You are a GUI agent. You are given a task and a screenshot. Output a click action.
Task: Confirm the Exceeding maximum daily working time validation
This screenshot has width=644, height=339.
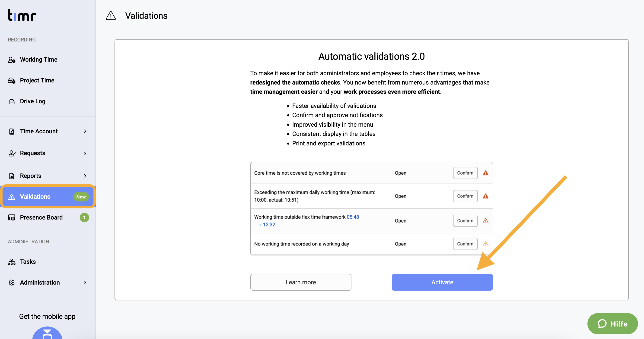(x=465, y=196)
